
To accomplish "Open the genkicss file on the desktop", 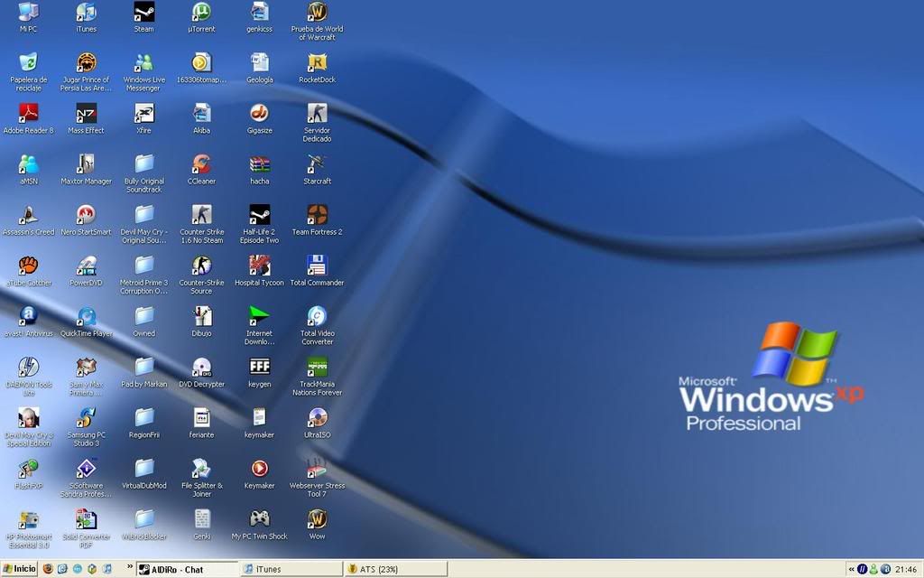I will 259,17.
